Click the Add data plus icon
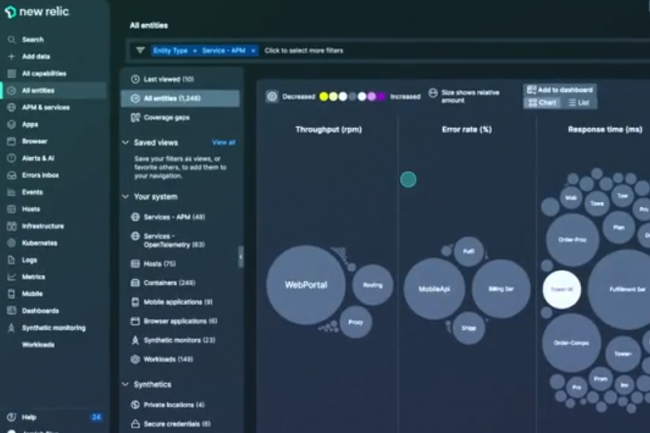 [x=11, y=57]
